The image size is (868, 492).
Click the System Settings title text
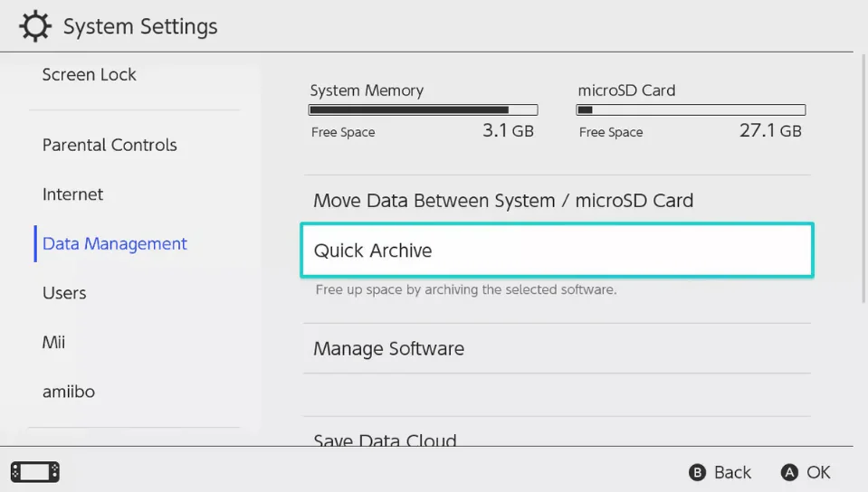click(x=140, y=27)
